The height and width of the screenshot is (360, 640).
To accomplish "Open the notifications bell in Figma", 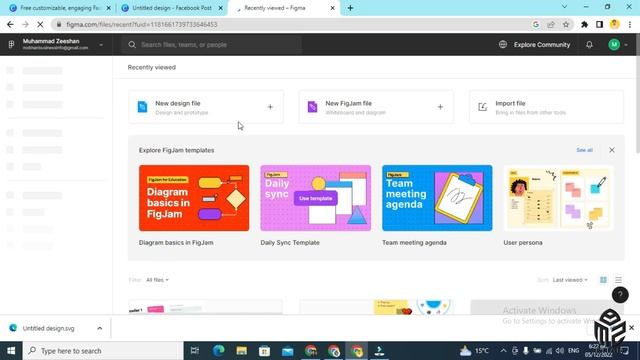I will pos(589,44).
